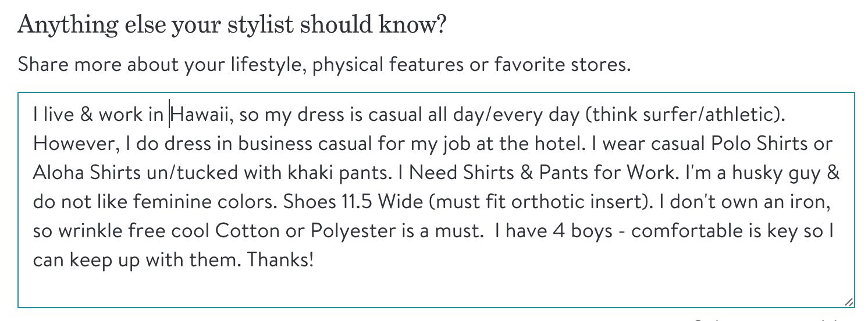Click the 'Anything else your stylist should know?' heading

click(x=232, y=25)
